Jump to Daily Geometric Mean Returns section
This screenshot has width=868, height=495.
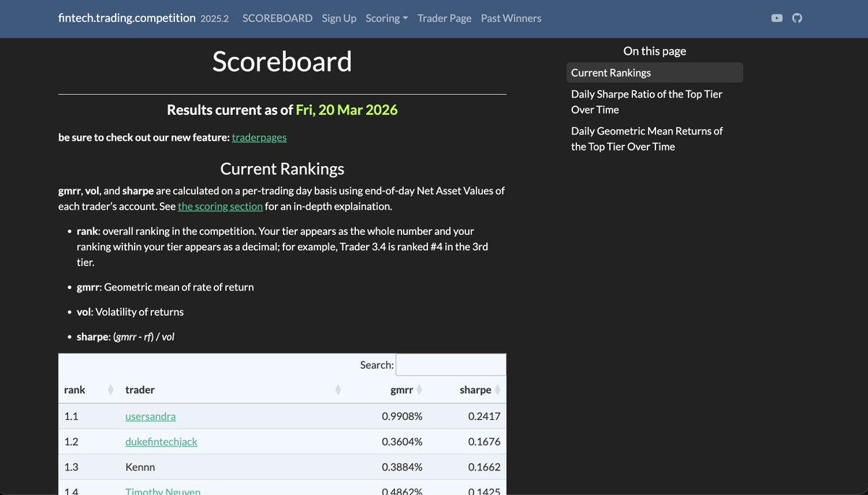pyautogui.click(x=655, y=139)
